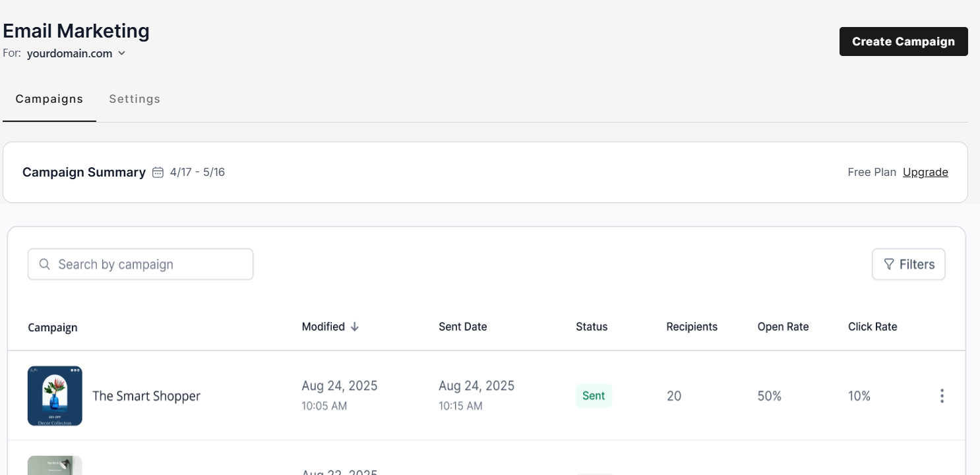Sort by Open Rate column header
The image size is (980, 475).
pos(783,327)
